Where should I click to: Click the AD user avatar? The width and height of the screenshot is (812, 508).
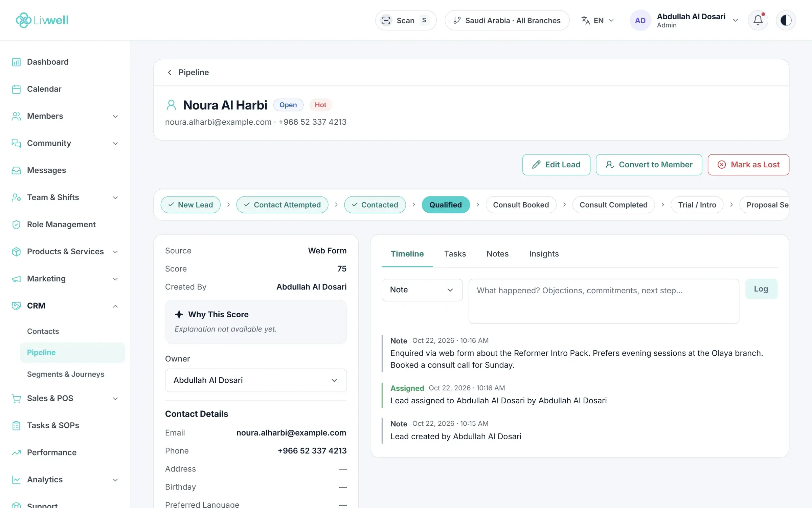640,20
